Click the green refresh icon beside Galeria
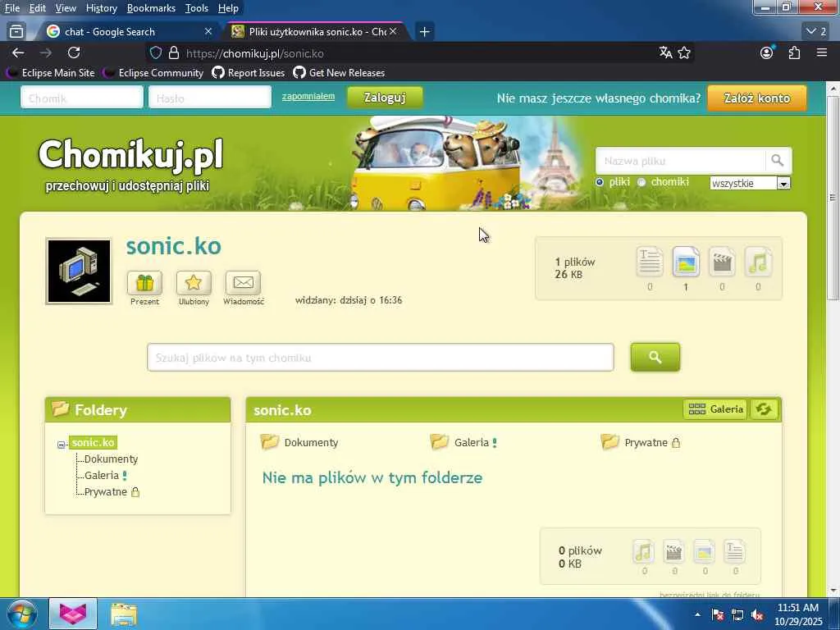This screenshot has height=630, width=840. (x=764, y=409)
